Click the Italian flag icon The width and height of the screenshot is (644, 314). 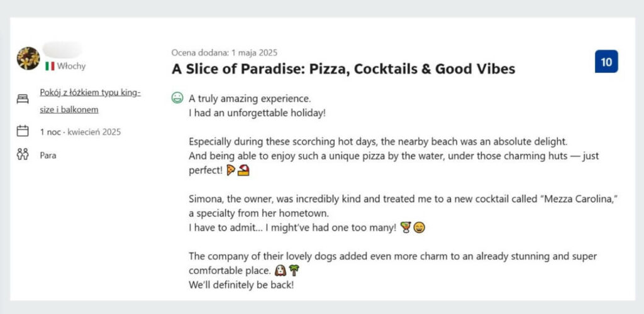[49, 66]
